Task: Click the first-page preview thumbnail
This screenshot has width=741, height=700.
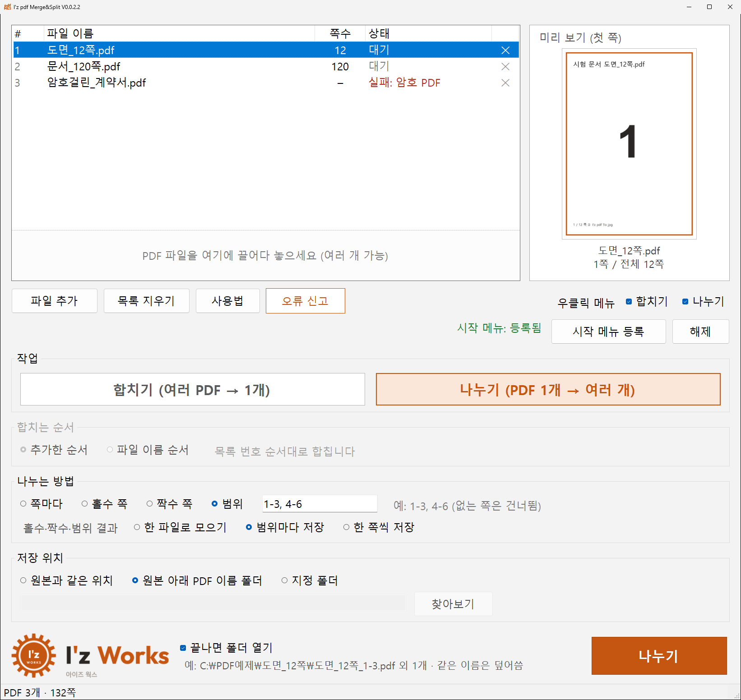Action: (629, 144)
